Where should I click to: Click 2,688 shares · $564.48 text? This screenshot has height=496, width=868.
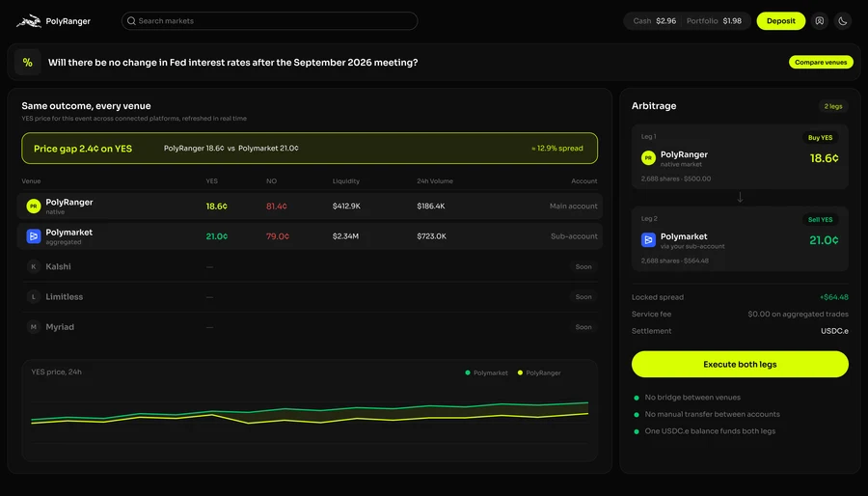click(675, 261)
